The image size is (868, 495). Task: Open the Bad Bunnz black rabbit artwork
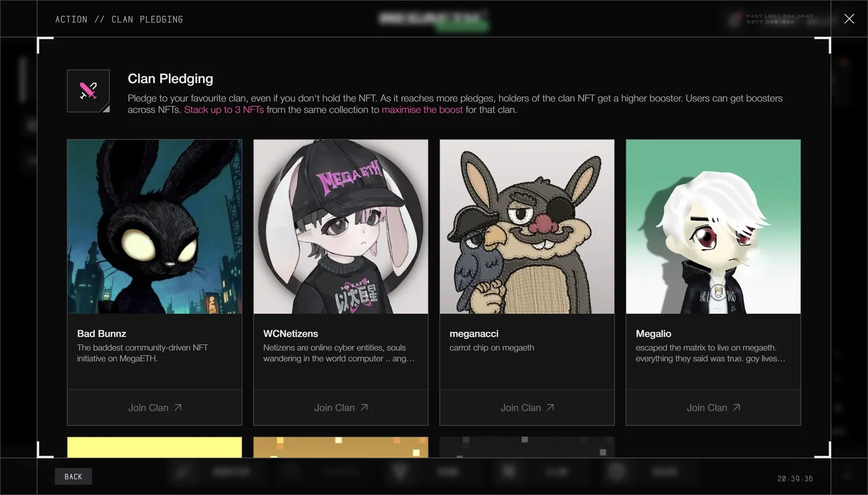point(155,227)
